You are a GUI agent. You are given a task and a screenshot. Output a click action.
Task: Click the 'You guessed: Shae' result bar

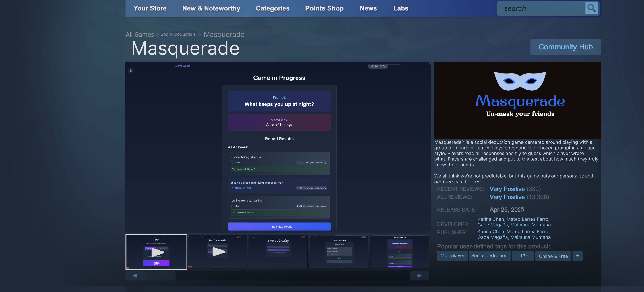279,169
